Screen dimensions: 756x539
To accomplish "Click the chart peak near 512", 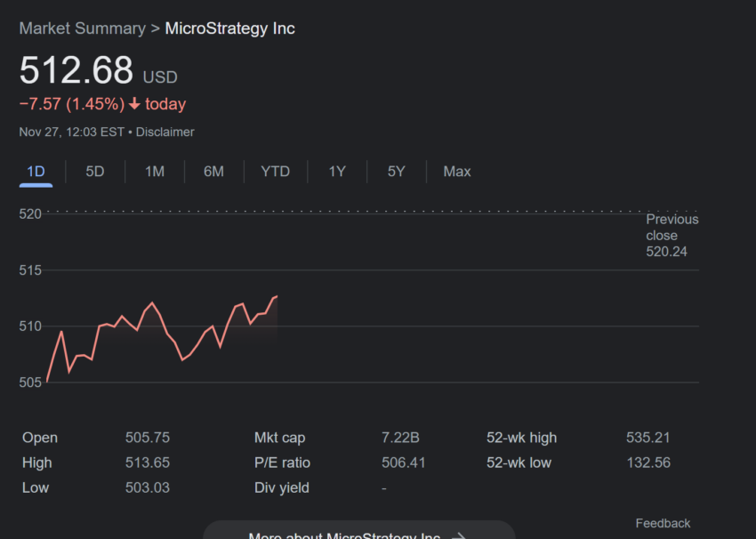I will pos(152,302).
